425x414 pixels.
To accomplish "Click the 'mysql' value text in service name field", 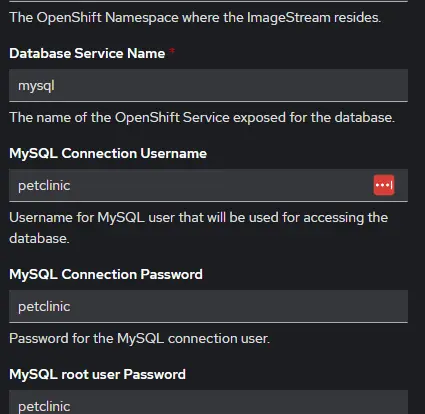I will point(36,86).
